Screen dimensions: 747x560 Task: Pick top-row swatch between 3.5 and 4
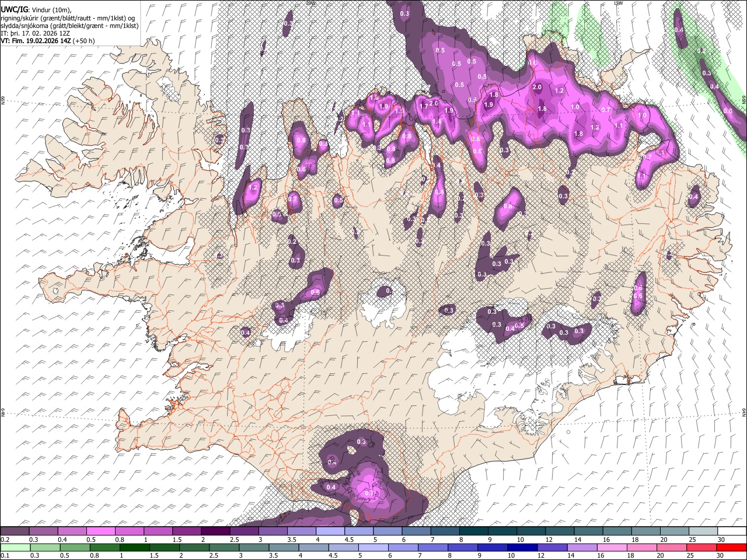pyautogui.click(x=301, y=531)
